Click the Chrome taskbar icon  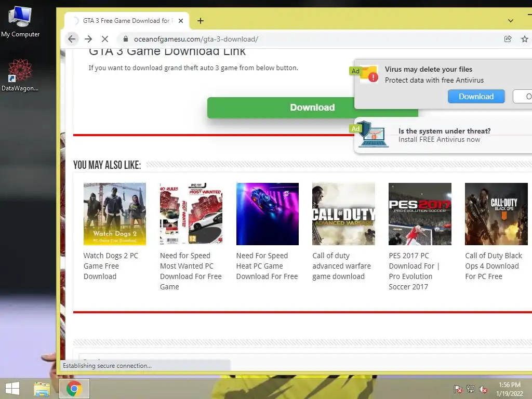74,389
